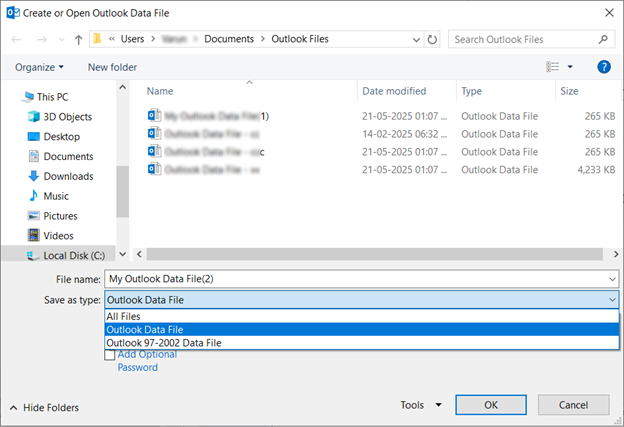This screenshot has height=427, width=624.
Task: Click the horizontal scrollbar left arrow
Action: click(139, 254)
